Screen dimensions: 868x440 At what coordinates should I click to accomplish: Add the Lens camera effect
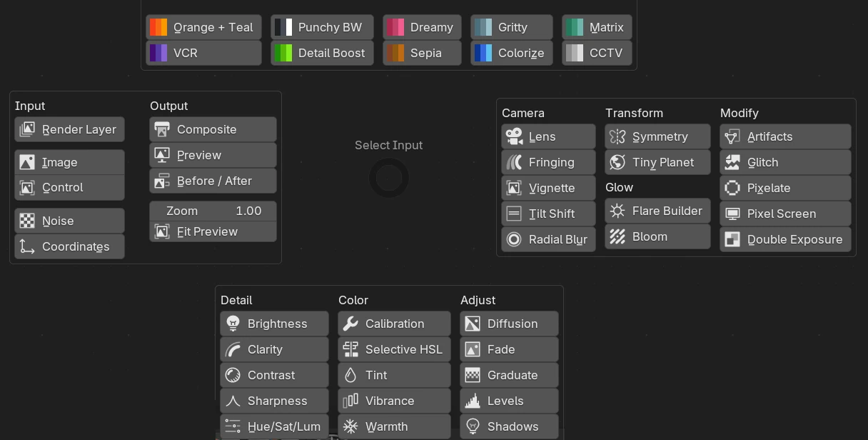point(548,136)
